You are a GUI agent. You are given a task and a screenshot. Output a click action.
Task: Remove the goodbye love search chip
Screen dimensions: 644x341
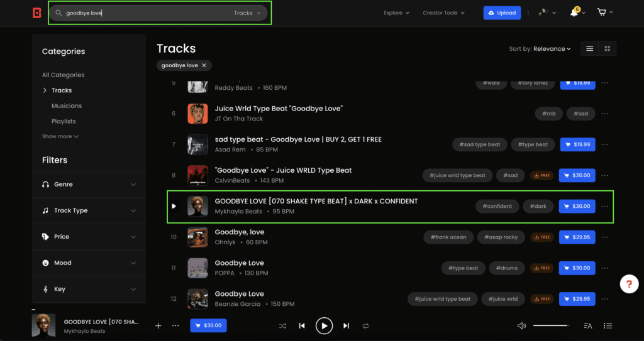tap(204, 65)
